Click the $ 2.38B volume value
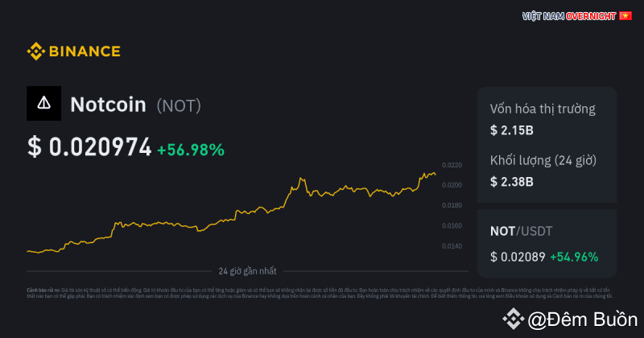This screenshot has width=644, height=338. (512, 182)
